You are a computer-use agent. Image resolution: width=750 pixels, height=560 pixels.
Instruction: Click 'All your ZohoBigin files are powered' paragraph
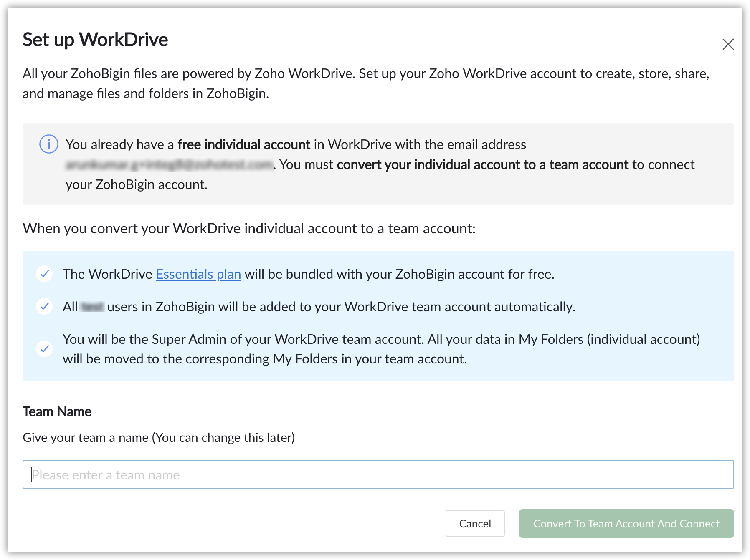tap(366, 83)
